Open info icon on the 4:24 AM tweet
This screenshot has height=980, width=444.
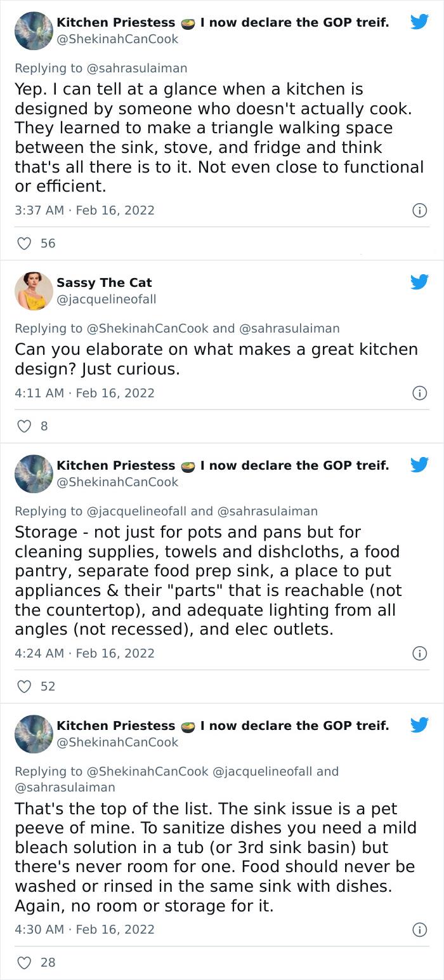point(419,653)
